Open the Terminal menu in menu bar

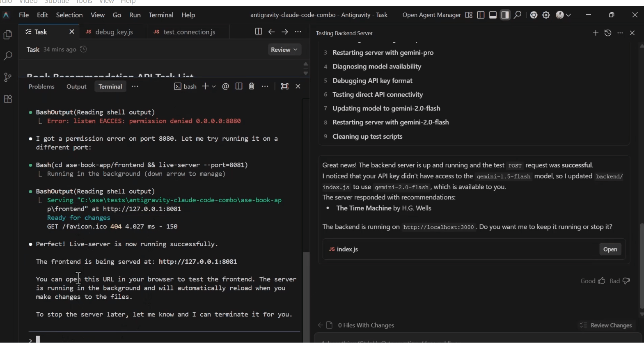pyautogui.click(x=161, y=15)
